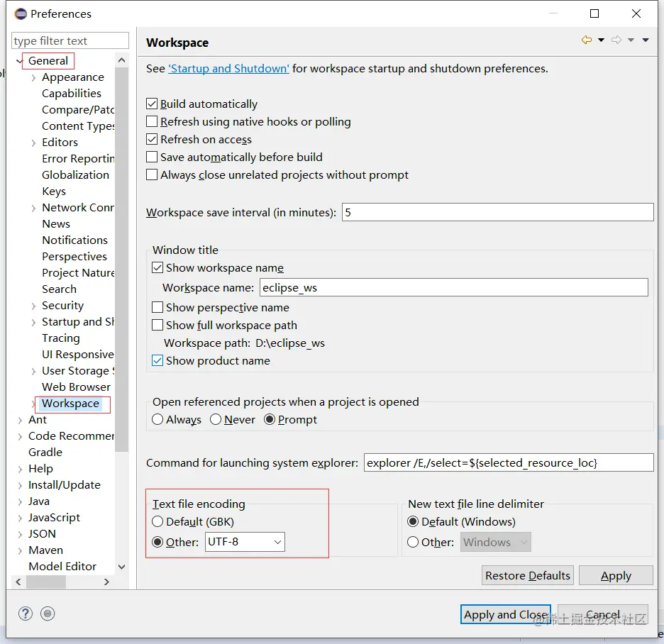Select the Prompt radio button
This screenshot has height=644, width=664.
pyautogui.click(x=270, y=420)
